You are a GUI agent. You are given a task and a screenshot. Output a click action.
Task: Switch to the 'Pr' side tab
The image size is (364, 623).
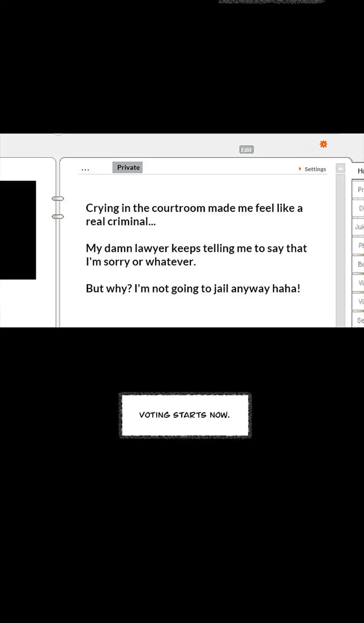tap(359, 189)
